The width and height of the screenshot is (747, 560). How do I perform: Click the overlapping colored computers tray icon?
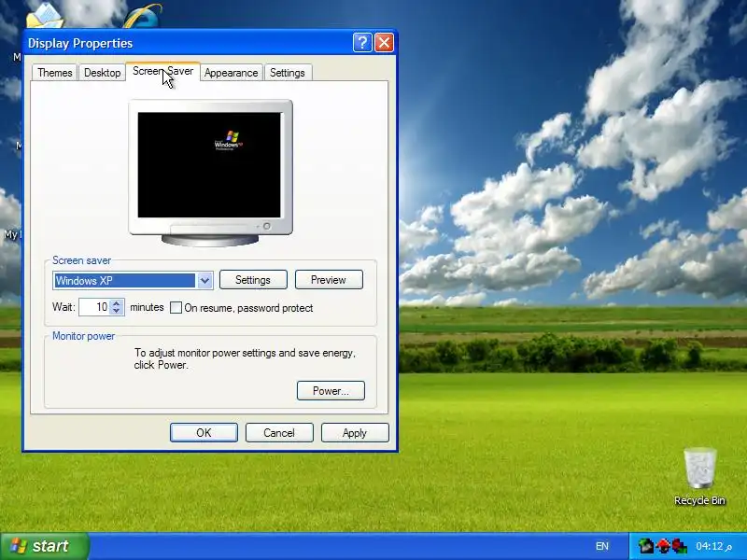[x=680, y=546]
